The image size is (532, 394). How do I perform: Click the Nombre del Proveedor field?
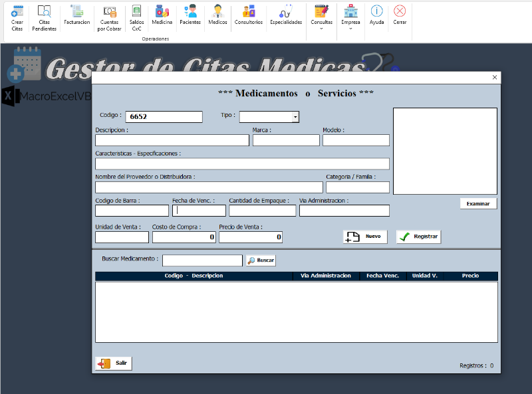point(209,187)
